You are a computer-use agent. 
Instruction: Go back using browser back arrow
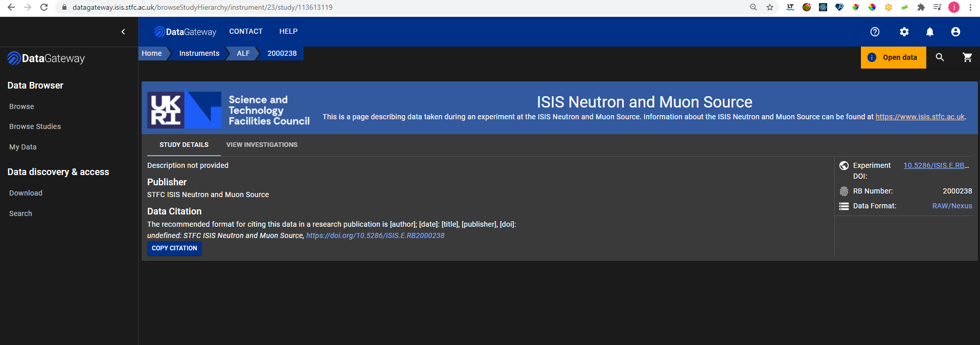11,7
